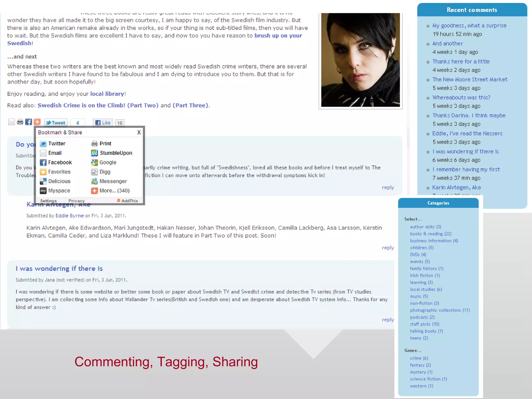The width and height of the screenshot is (532, 399).
Task: Click the Facebook Like button
Action: 103,123
